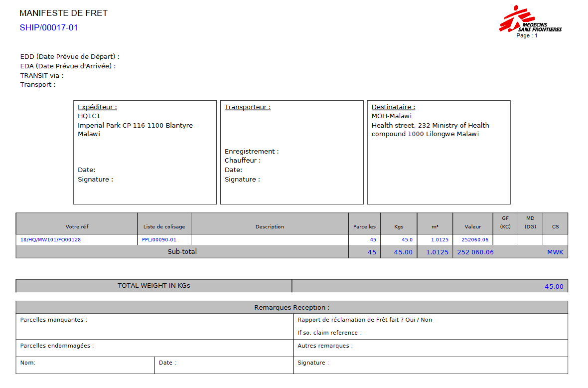Click the Chauffeur field in Transporteur box
The width and height of the screenshot is (588, 388).
click(x=243, y=161)
